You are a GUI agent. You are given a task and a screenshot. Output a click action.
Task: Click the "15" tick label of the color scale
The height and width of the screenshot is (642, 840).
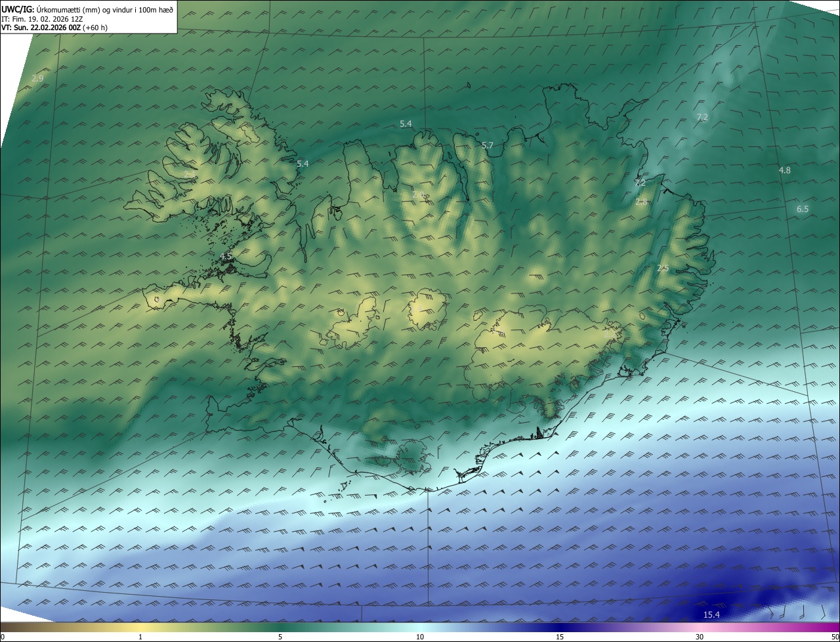pyautogui.click(x=560, y=637)
